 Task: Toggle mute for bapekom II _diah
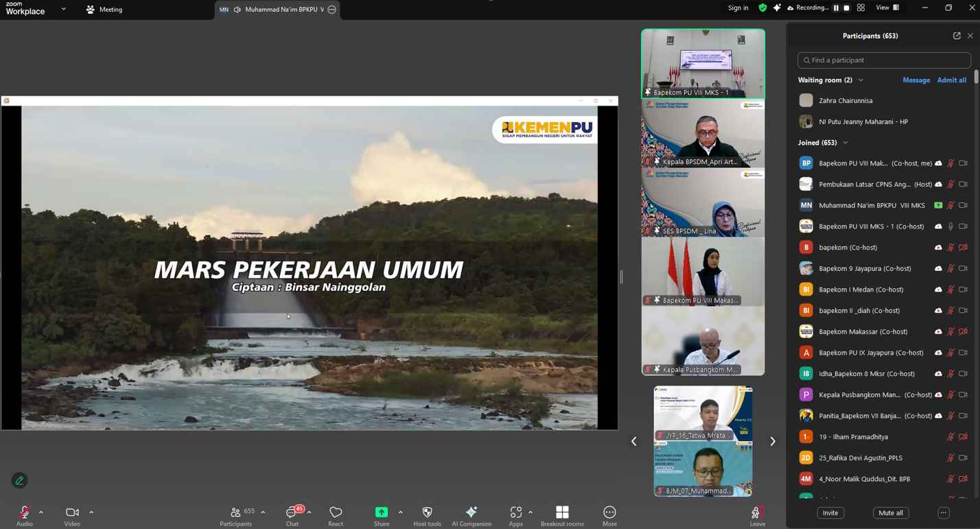950,310
